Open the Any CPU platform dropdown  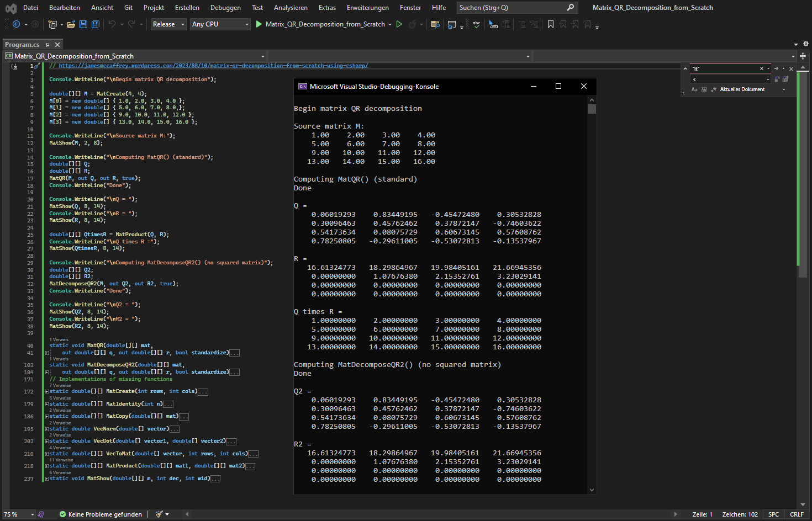[x=220, y=24]
